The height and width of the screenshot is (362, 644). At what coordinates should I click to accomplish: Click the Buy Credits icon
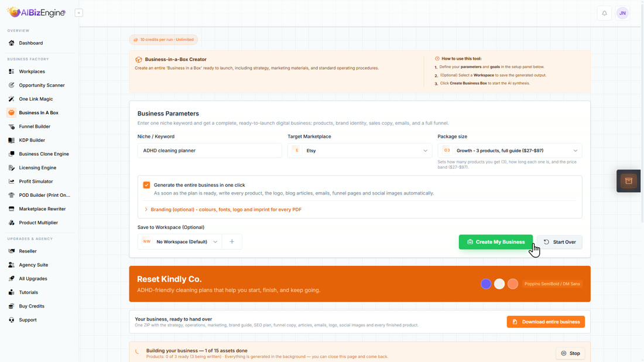[12, 306]
